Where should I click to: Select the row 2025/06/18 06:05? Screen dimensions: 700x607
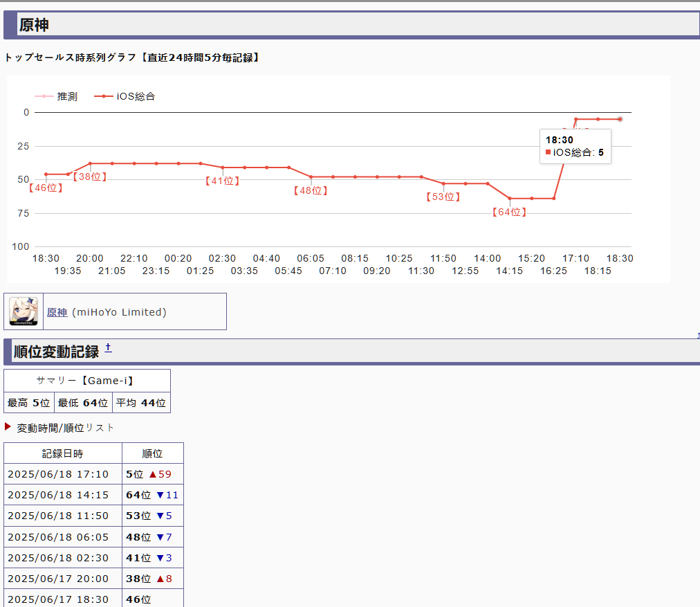pyautogui.click(x=94, y=537)
